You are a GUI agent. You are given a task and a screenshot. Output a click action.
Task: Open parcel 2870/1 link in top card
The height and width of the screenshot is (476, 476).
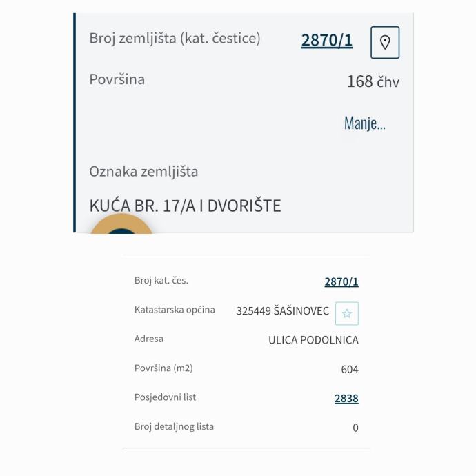coord(327,41)
